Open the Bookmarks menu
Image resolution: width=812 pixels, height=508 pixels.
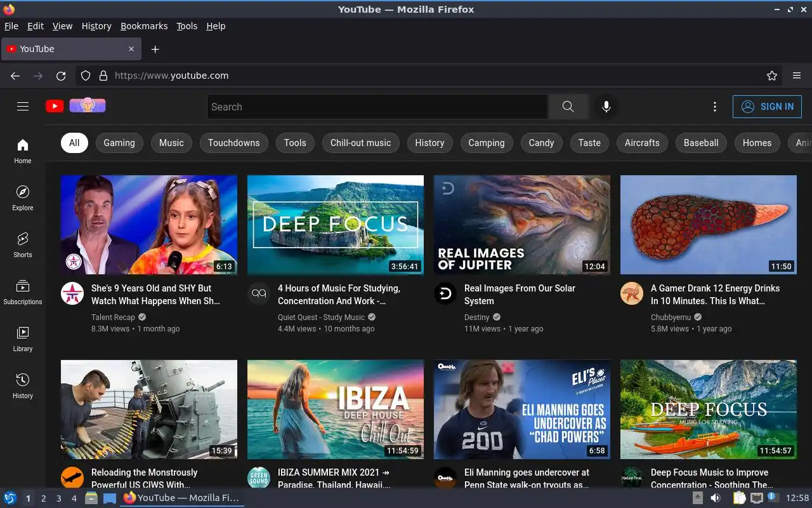(x=144, y=26)
